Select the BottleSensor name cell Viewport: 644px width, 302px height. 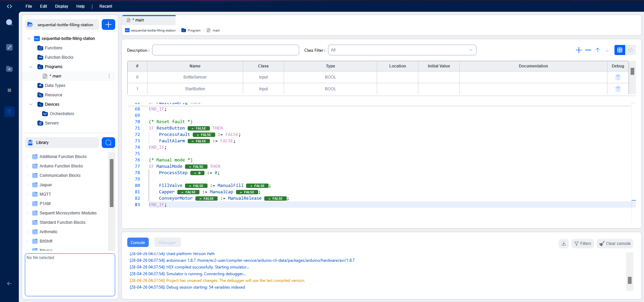pyautogui.click(x=195, y=77)
